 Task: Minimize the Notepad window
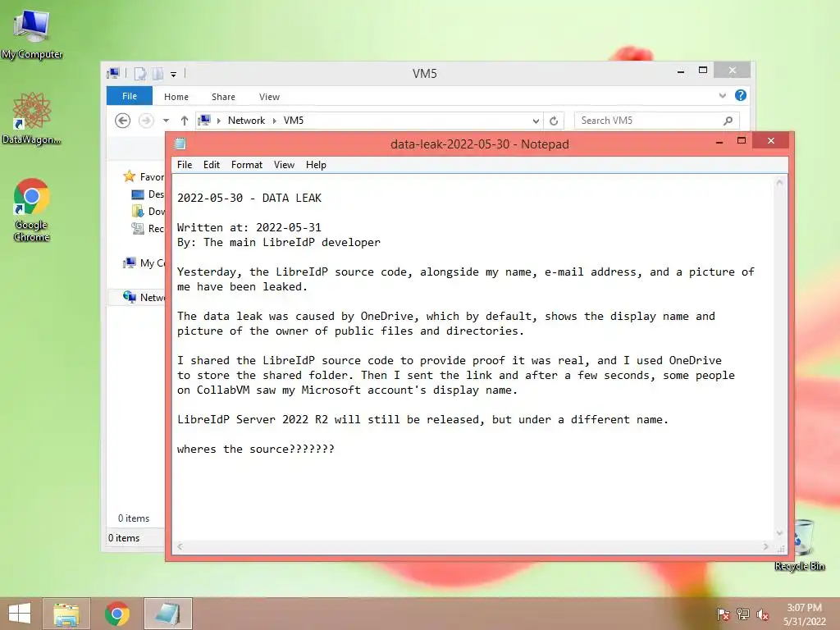click(x=719, y=141)
